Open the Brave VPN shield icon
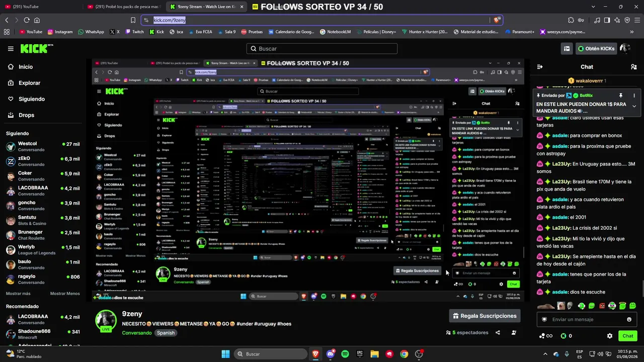 pyautogui.click(x=627, y=20)
